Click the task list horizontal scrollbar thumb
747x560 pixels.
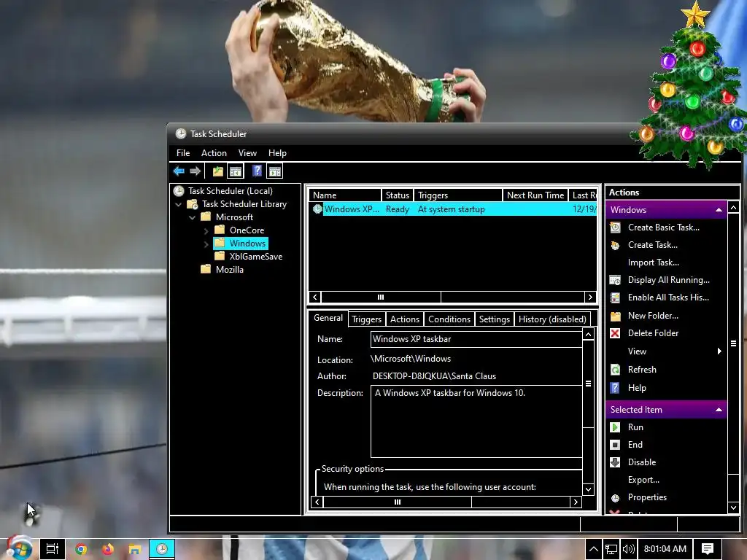point(381,297)
